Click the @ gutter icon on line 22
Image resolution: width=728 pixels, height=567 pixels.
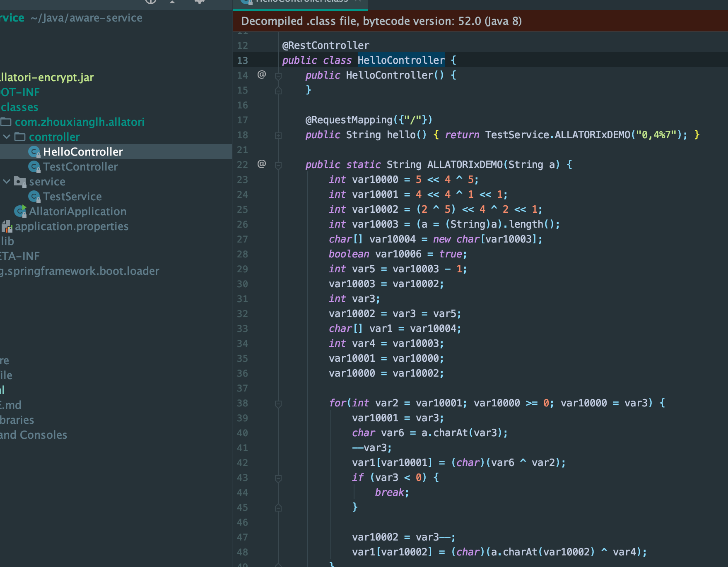[x=262, y=164]
